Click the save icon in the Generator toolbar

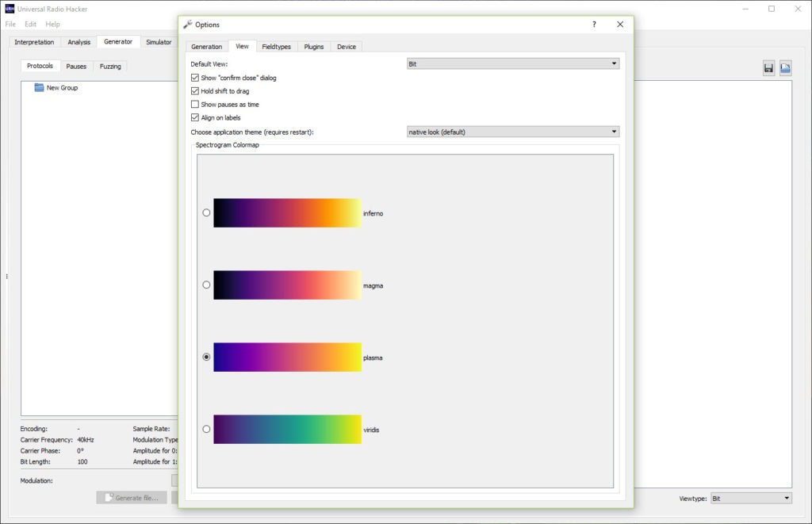(x=768, y=68)
